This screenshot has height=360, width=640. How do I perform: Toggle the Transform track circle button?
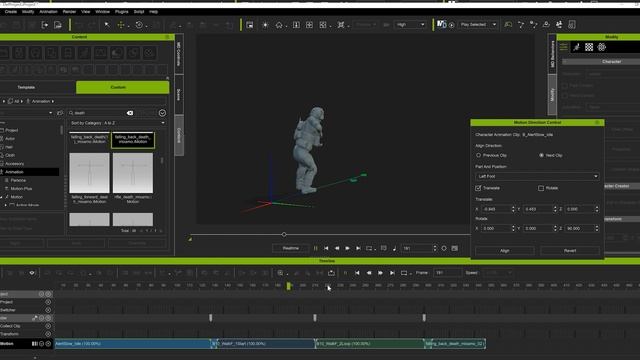(48, 334)
